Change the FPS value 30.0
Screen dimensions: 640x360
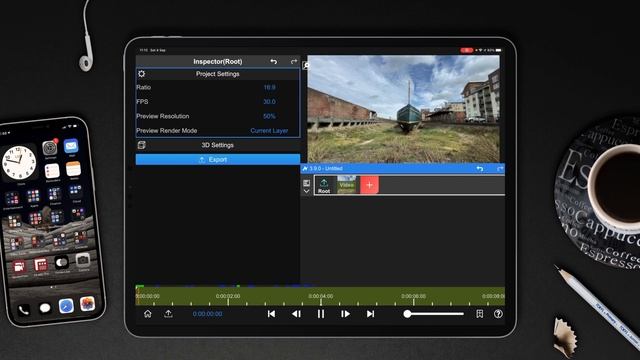[x=269, y=102]
